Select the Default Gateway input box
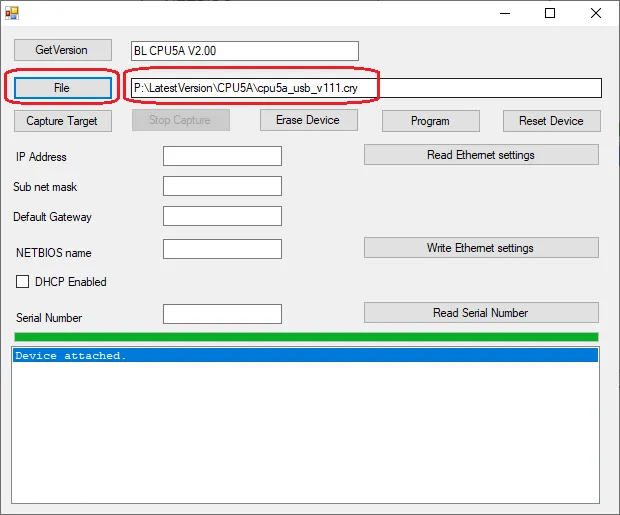The height and width of the screenshot is (515, 620). click(x=222, y=216)
